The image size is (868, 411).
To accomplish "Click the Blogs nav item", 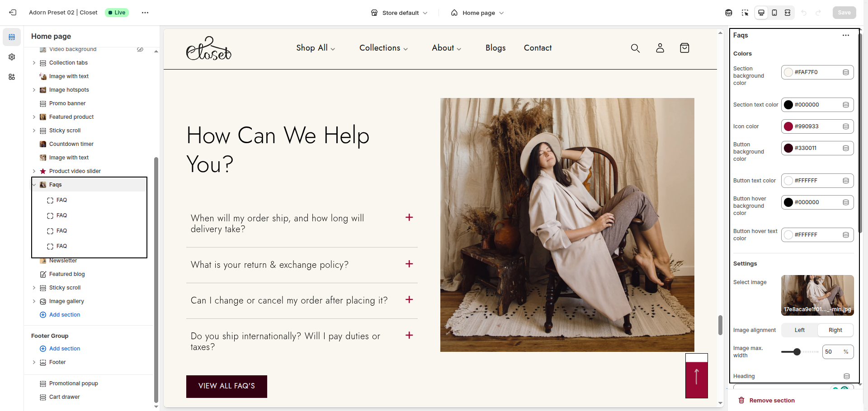I will coord(495,48).
